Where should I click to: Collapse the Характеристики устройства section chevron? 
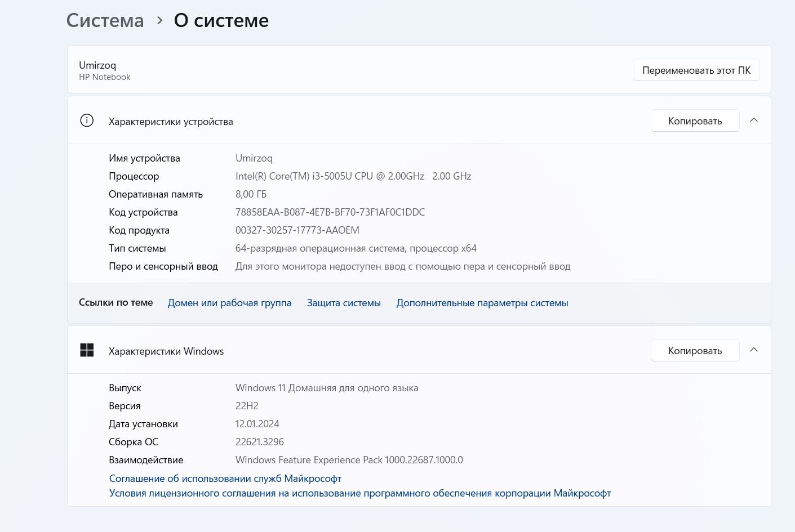pyautogui.click(x=754, y=120)
